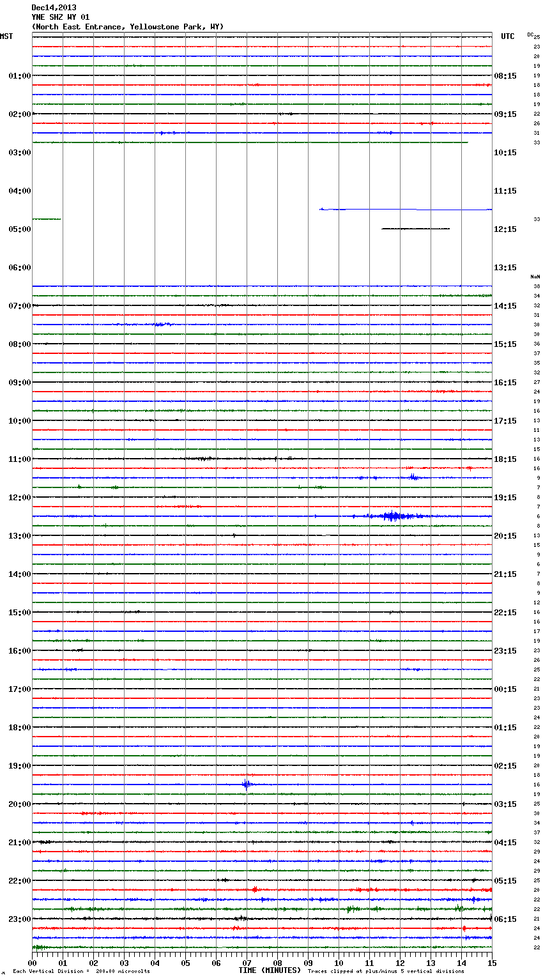Image resolution: width=543 pixels, height=980 pixels.
Task: Click the date label Dec14,2013
Action: pyautogui.click(x=54, y=8)
